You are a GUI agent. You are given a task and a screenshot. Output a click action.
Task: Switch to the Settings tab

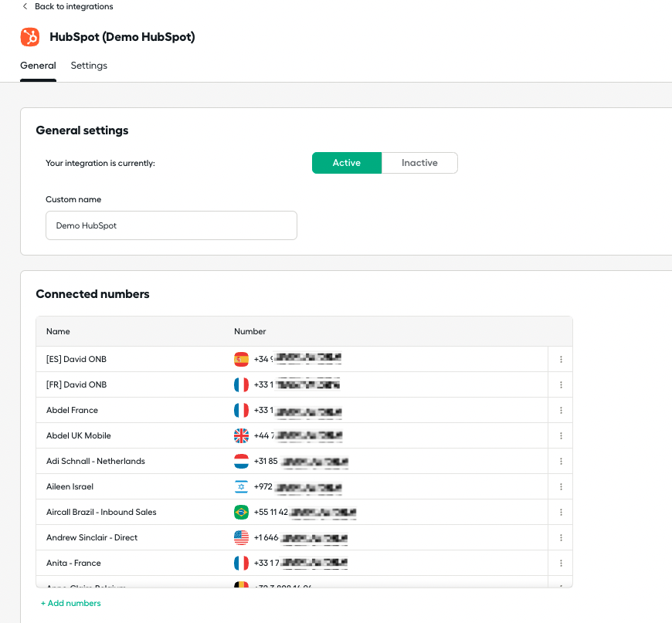tap(89, 66)
